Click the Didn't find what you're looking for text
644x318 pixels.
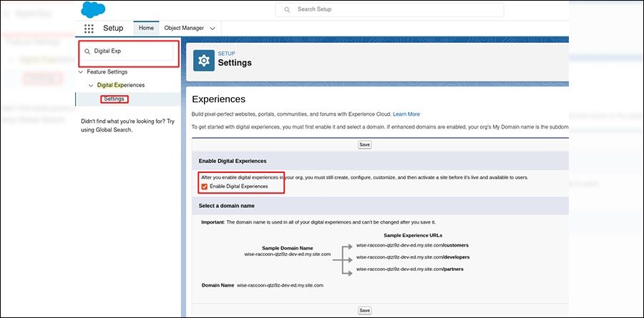(127, 126)
